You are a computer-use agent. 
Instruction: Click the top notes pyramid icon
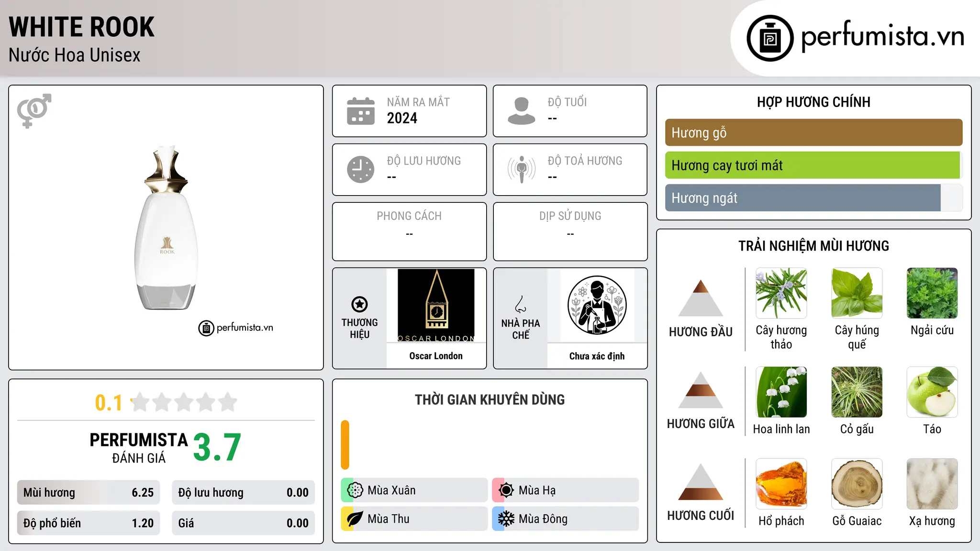click(x=701, y=298)
